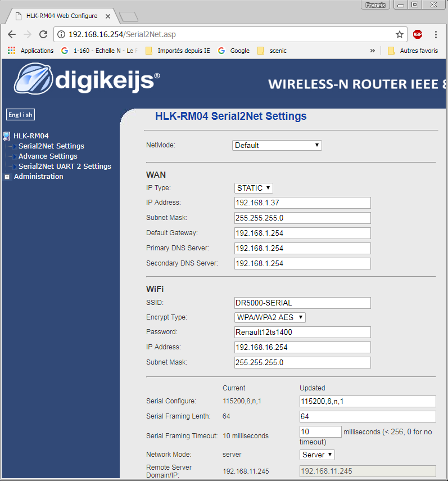Open Advance Settings in the sidebar
The image size is (448, 481).
point(48,156)
